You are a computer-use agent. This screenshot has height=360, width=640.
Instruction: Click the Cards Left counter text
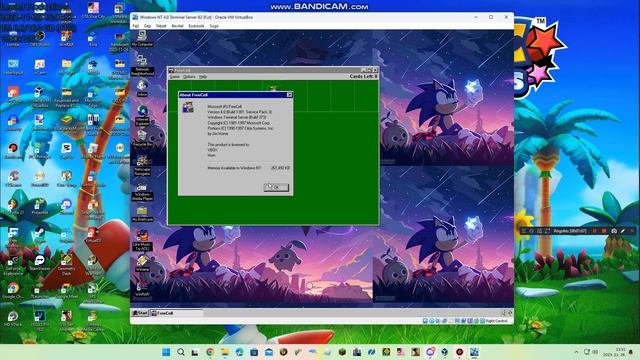click(363, 76)
